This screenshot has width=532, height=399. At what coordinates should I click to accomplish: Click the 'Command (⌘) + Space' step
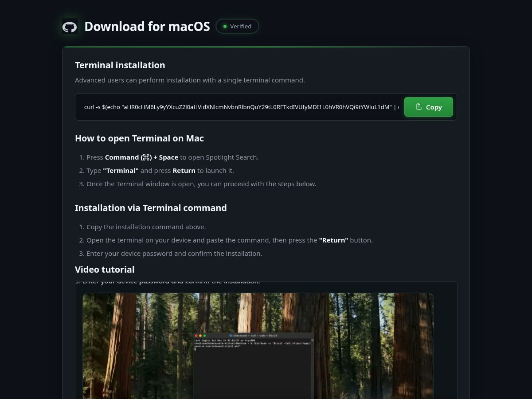[172, 157]
